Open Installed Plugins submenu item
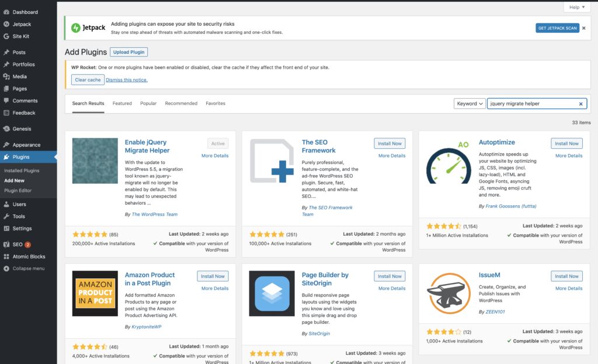This screenshot has width=598, height=364. 22,170
